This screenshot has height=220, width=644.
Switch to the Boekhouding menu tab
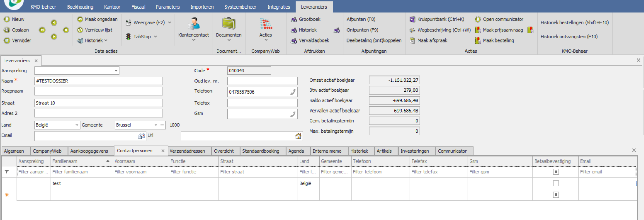pos(80,7)
